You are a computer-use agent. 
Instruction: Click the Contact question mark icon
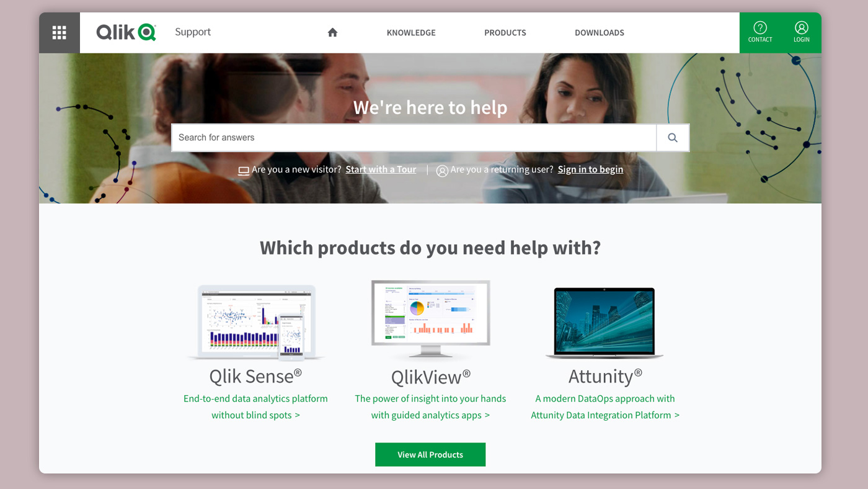pos(760,28)
